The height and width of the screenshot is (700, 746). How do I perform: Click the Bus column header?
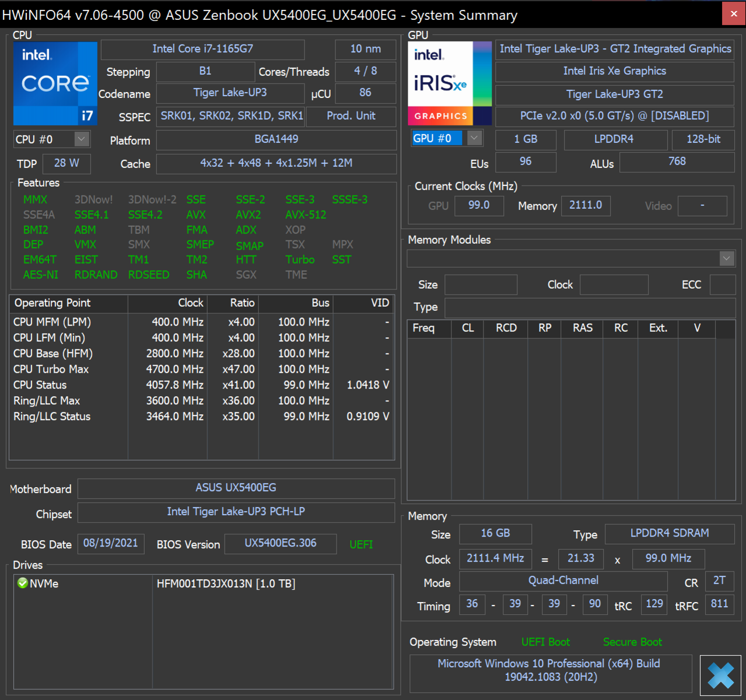296,303
